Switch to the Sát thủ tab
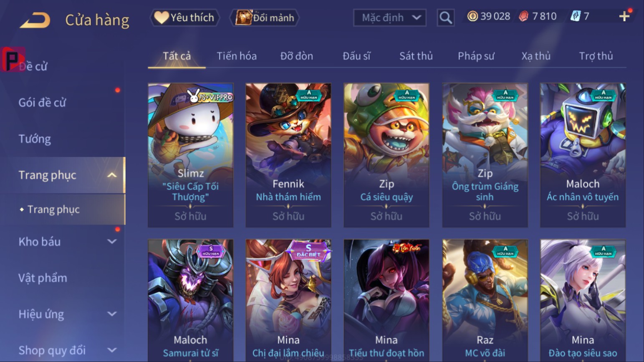Image resolution: width=644 pixels, height=362 pixels. (x=416, y=56)
